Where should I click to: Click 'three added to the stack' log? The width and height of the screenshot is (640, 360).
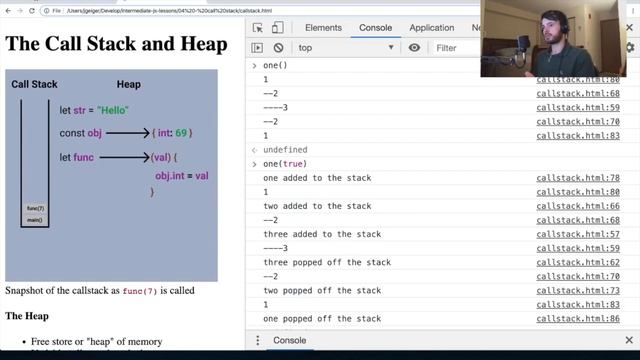click(x=322, y=234)
